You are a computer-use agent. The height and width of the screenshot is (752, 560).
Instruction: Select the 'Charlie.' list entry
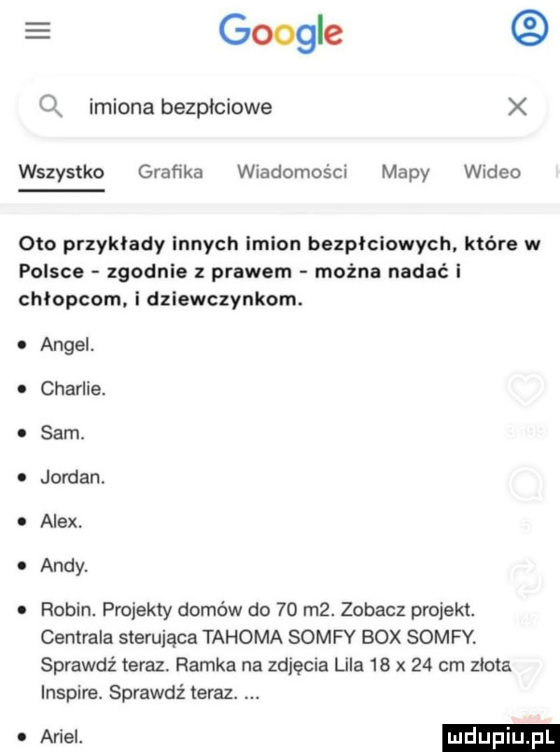pos(74,388)
